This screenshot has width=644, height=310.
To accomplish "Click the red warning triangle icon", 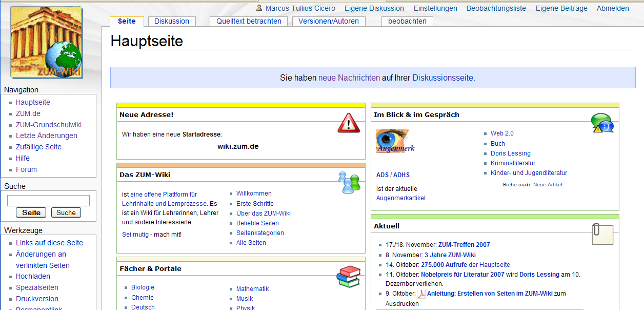I will coord(349,123).
